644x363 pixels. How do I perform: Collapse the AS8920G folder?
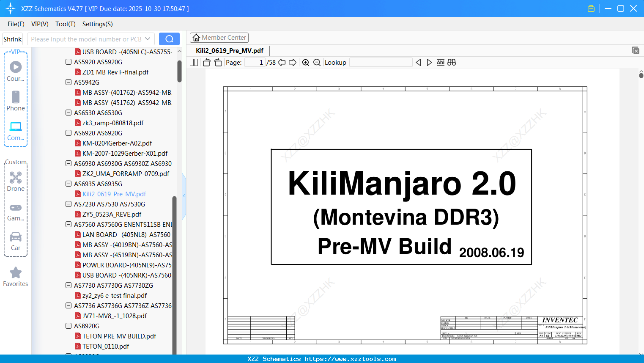69,326
